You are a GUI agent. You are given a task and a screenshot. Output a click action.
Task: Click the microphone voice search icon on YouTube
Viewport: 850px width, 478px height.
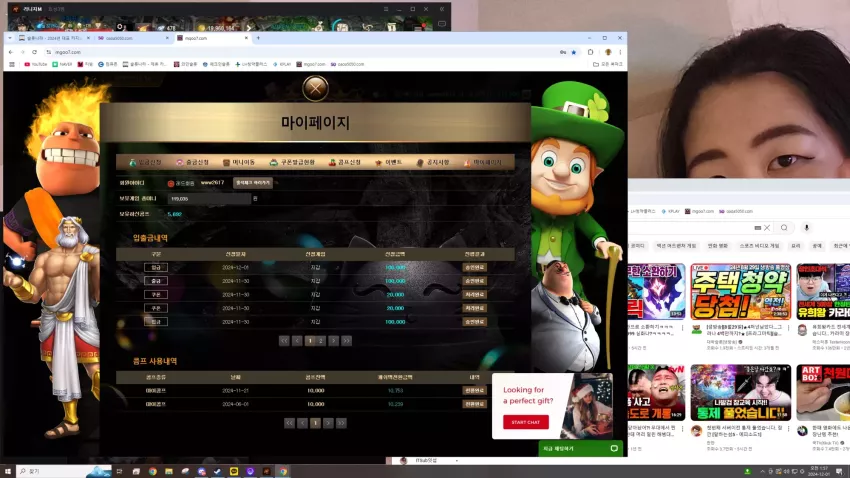tap(806, 228)
